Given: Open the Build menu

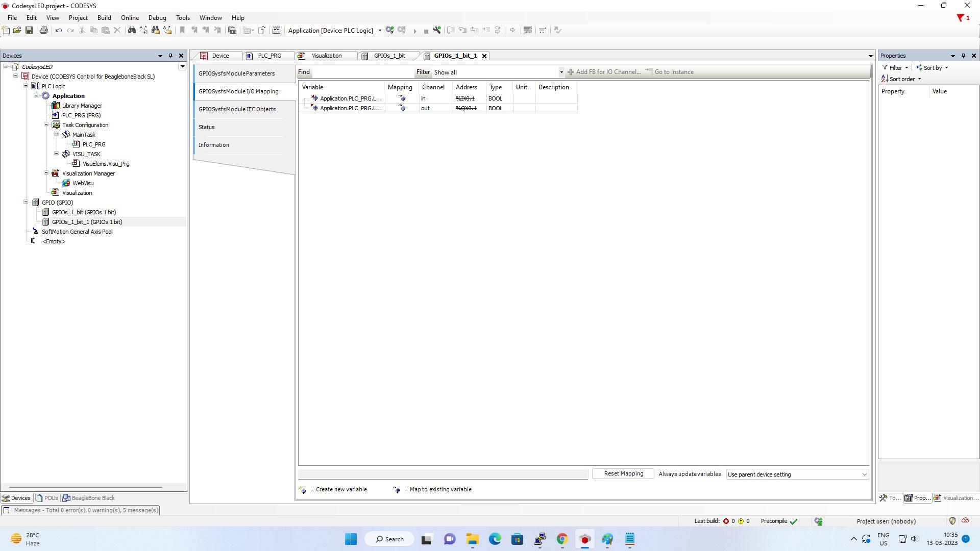Looking at the screenshot, I should [104, 18].
